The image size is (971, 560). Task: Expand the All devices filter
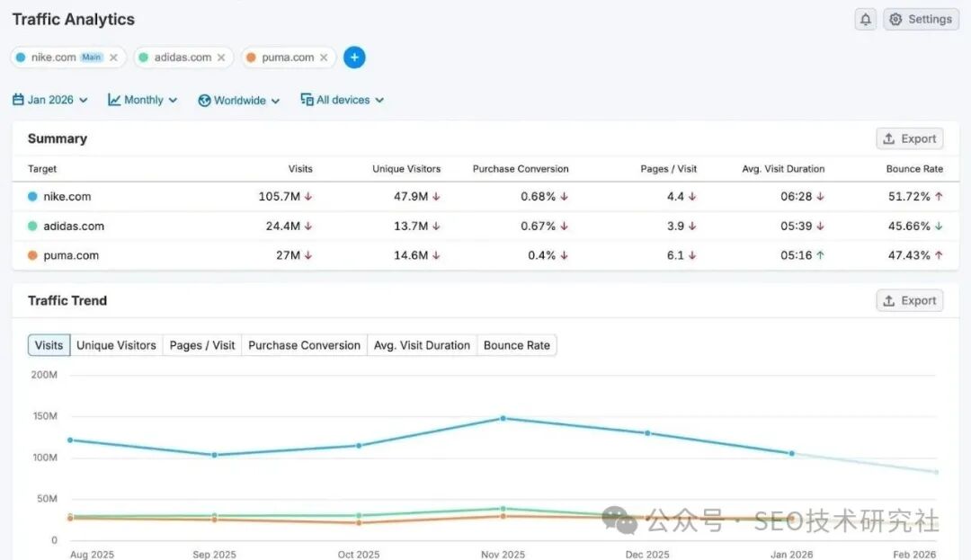tap(343, 100)
